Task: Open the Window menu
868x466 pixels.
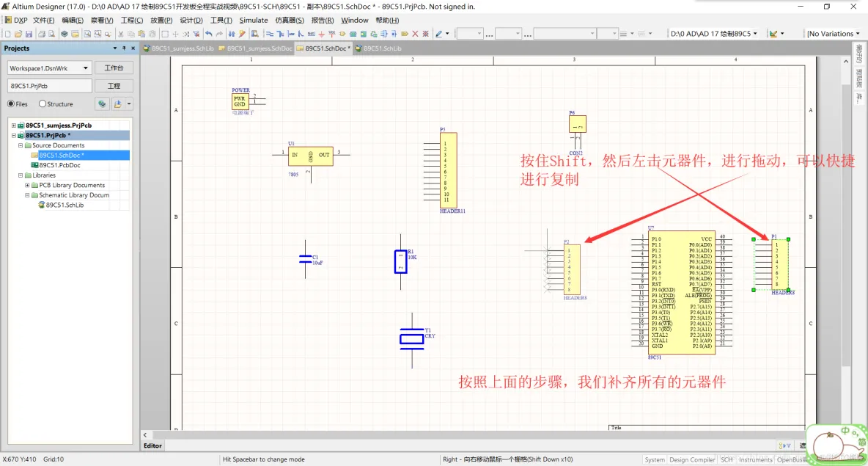Action: 354,20
